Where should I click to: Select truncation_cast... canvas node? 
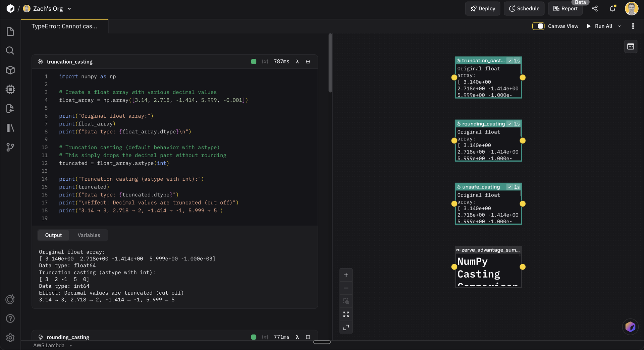click(488, 77)
